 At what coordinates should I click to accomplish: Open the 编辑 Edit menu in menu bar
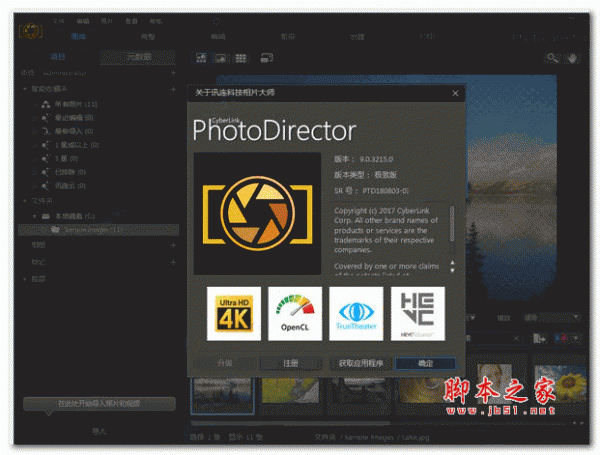click(83, 21)
